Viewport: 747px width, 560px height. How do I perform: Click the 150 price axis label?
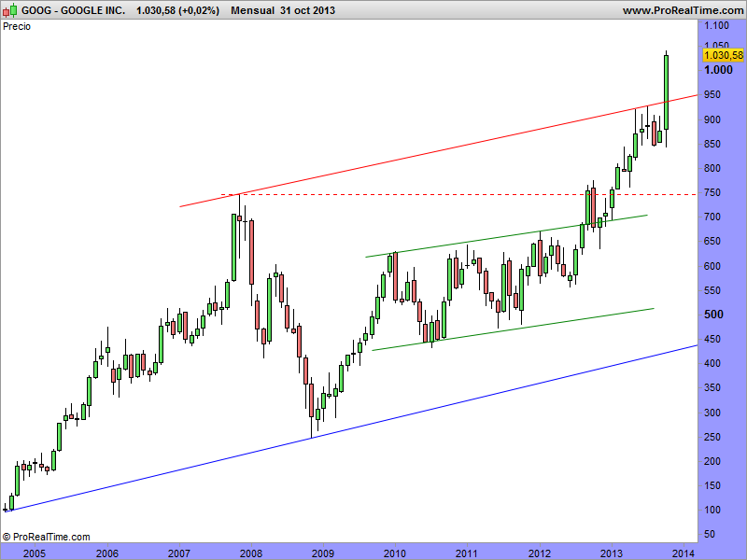pyautogui.click(x=712, y=485)
